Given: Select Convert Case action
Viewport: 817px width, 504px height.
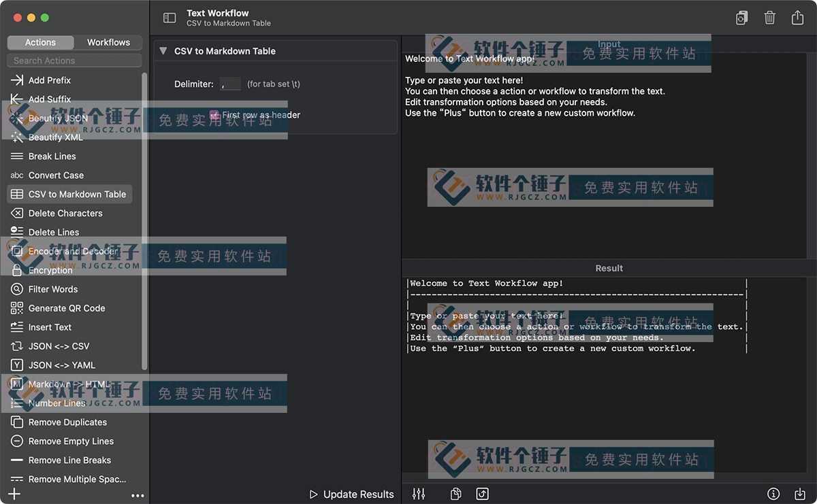Looking at the screenshot, I should 57,175.
